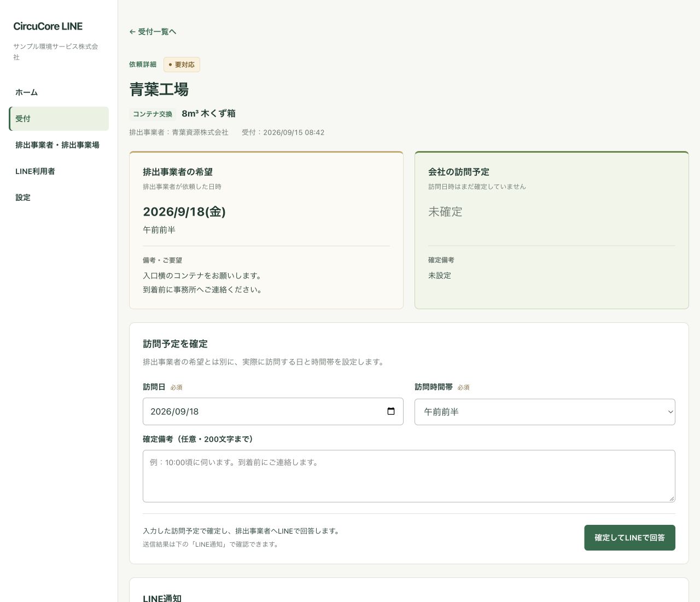Click the 要対応 status badge
700x602 pixels.
pos(182,65)
